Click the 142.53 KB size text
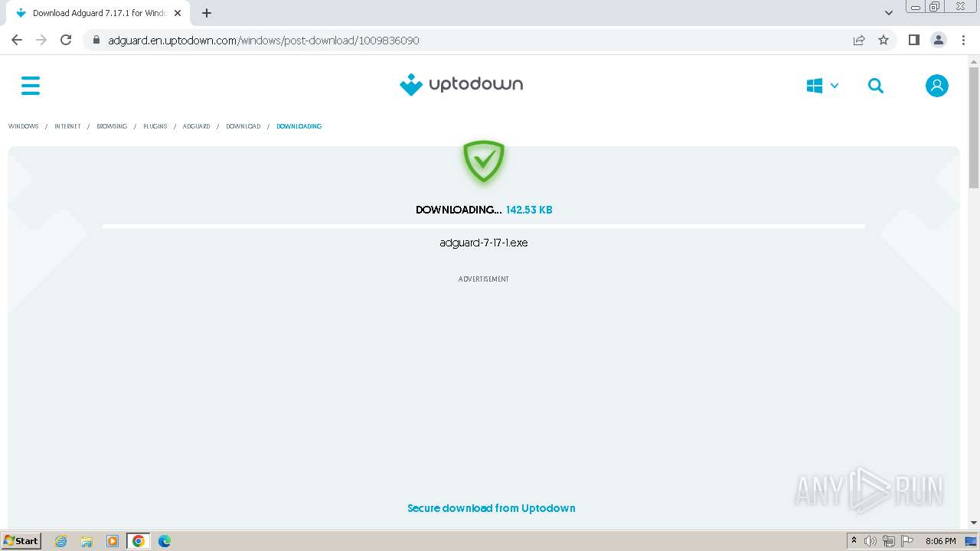Viewport: 980px width, 551px height. (x=529, y=210)
